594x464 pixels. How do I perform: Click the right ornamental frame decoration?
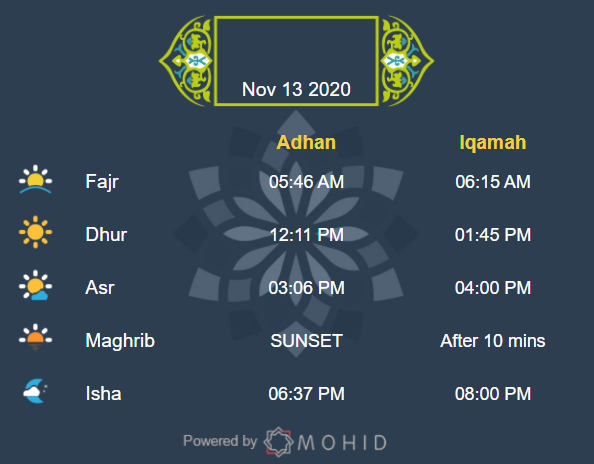[x=407, y=61]
